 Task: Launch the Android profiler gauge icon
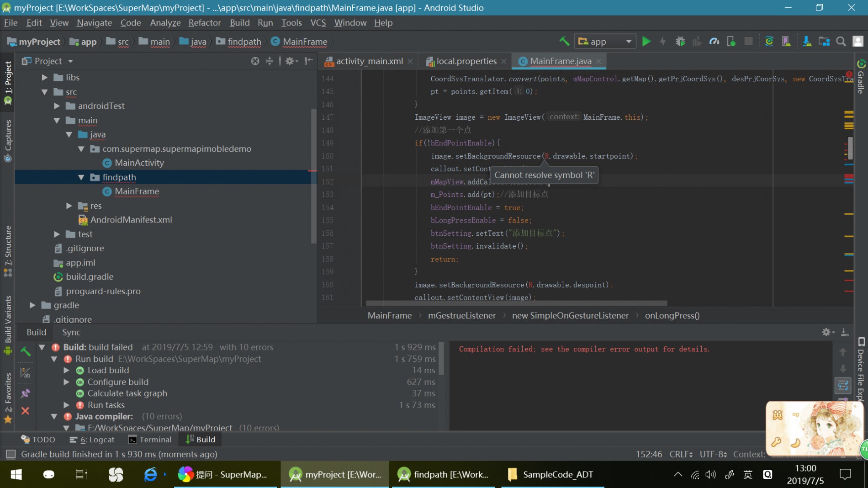tap(714, 42)
